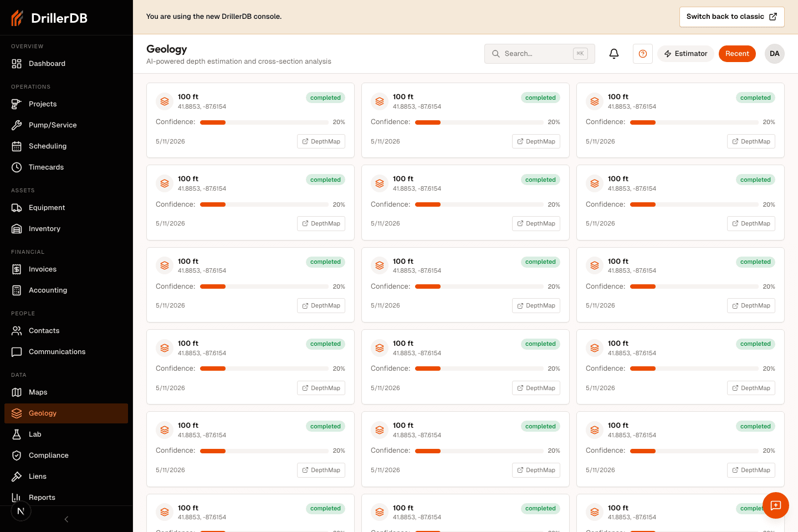Click the Recent filter button
This screenshot has width=798, height=532.
[737, 54]
